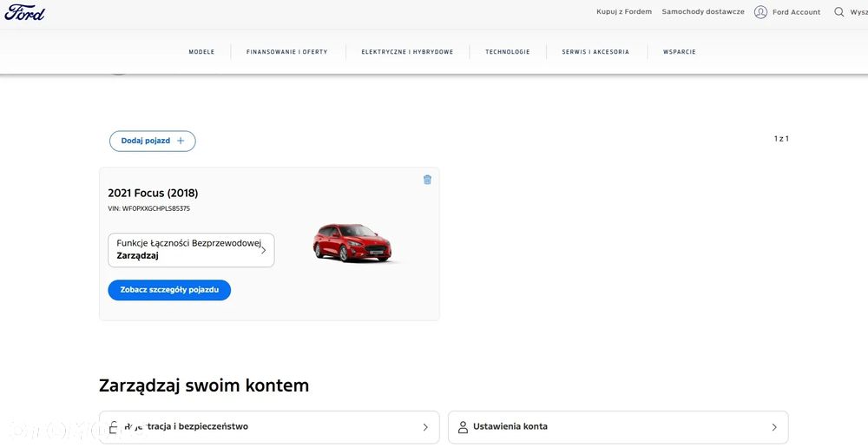This screenshot has height=448, width=868.
Task: Open the MODELE menu
Action: (201, 52)
